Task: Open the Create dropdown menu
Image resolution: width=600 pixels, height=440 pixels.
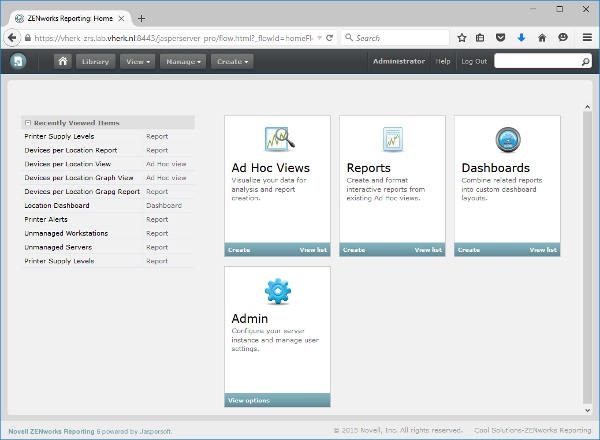Action: 232,62
